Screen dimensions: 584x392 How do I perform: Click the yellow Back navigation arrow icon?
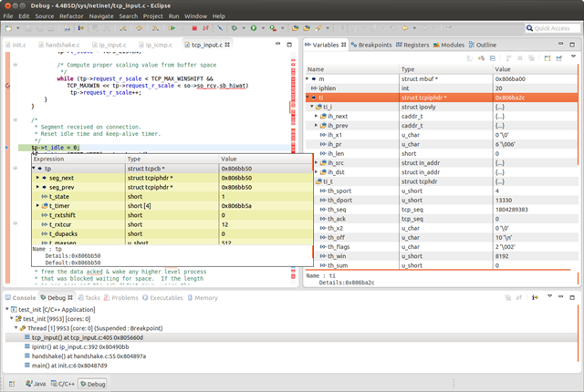click(x=405, y=28)
